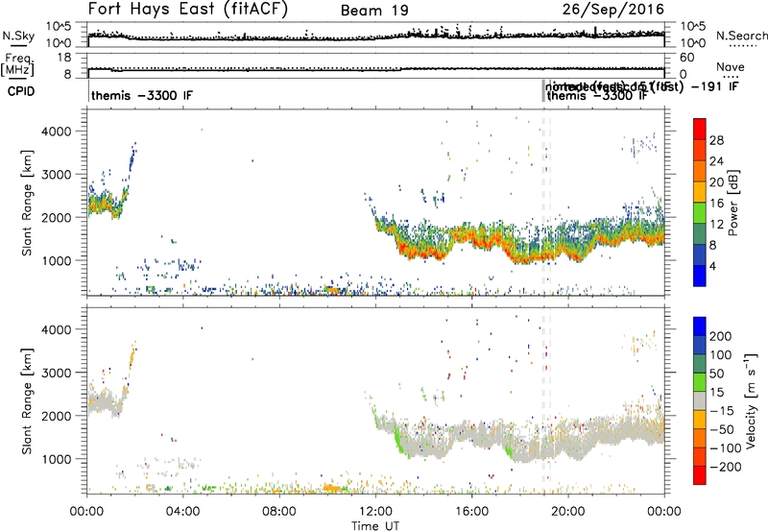Select the "N.Sky" legend label
The width and height of the screenshot is (768, 532).
[18, 36]
